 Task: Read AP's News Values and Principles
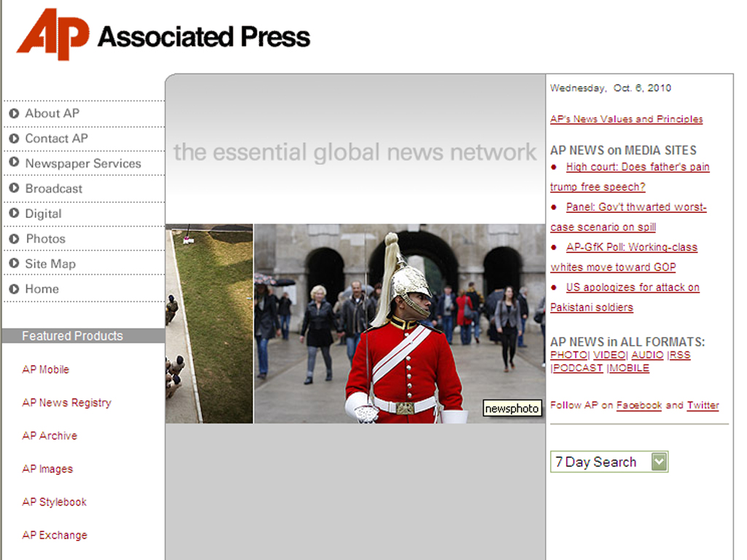point(626,119)
